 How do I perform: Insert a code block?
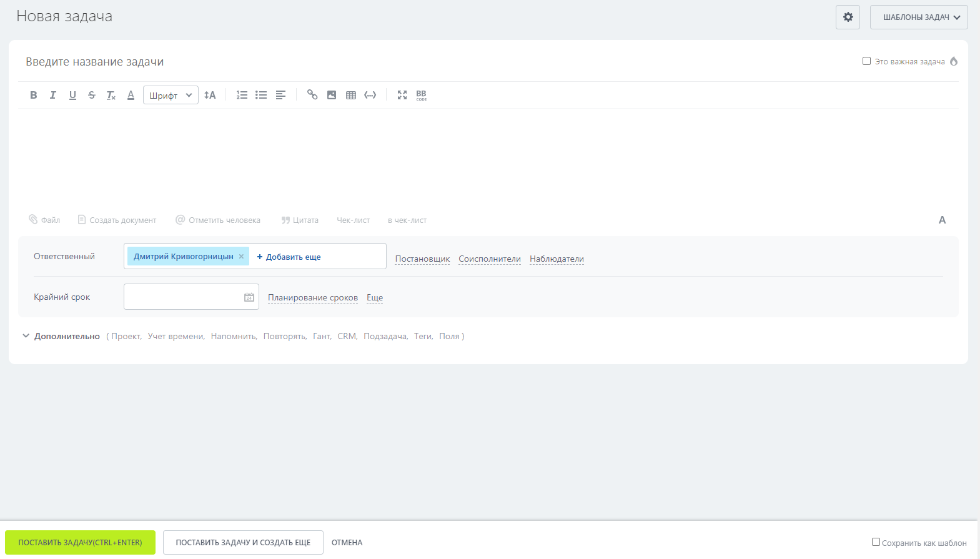pos(370,95)
